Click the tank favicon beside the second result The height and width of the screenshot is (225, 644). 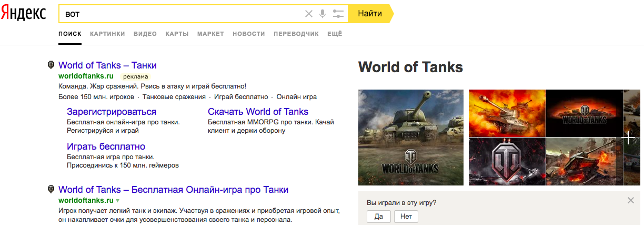click(x=51, y=189)
